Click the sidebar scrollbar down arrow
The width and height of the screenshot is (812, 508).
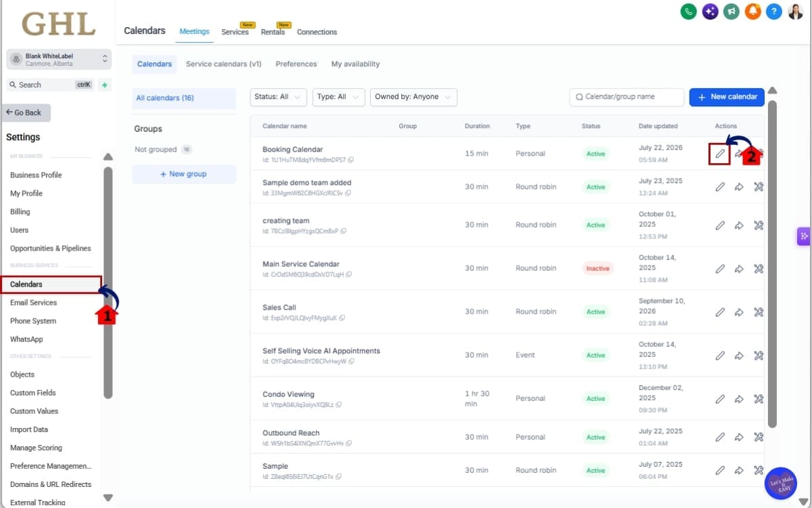pos(108,496)
